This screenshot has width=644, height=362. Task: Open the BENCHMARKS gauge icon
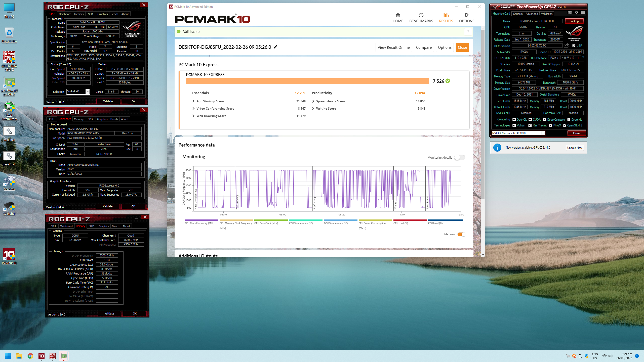click(x=421, y=15)
